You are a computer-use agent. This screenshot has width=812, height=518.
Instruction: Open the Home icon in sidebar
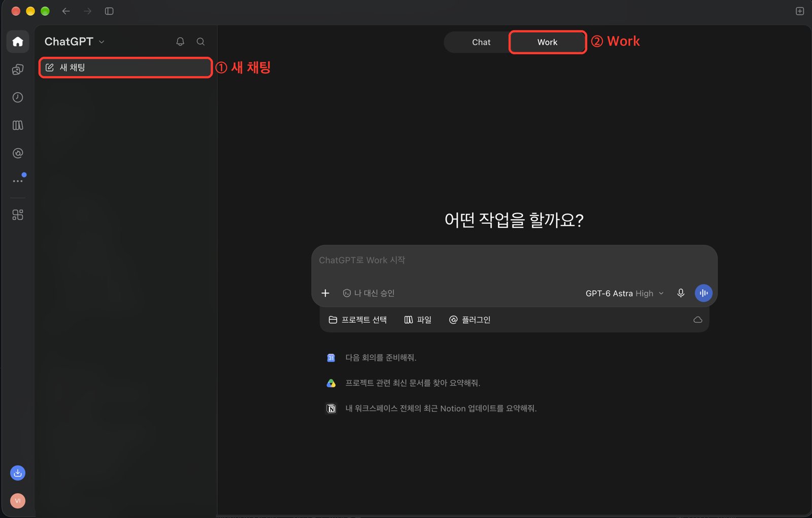pyautogui.click(x=18, y=42)
